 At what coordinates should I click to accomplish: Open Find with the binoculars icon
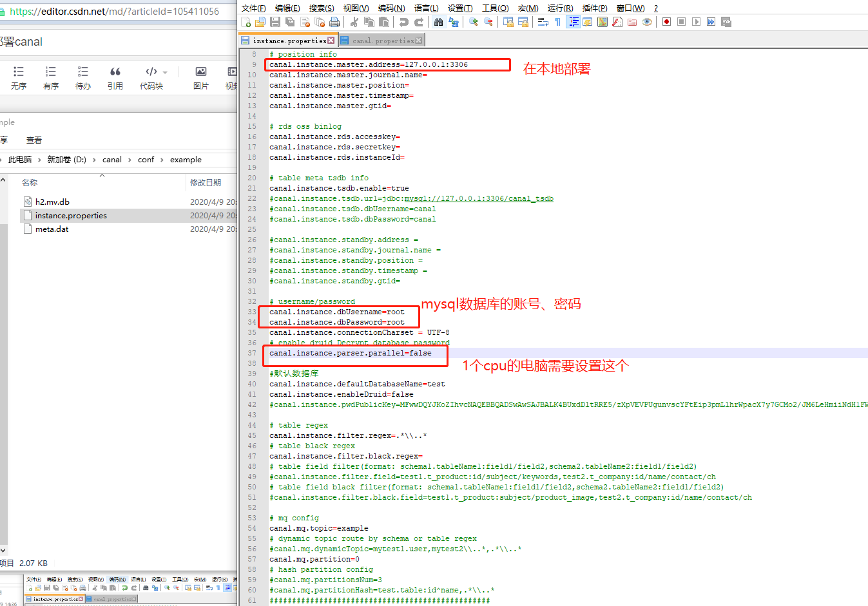click(439, 22)
